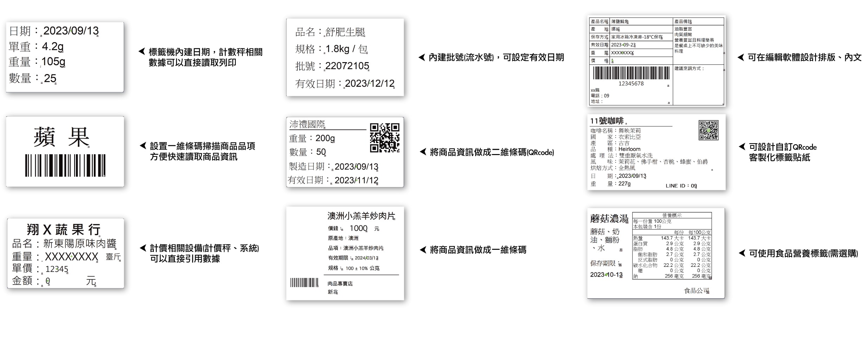
Task: Click the 舒肥生腿 batch number label
Action: point(345,57)
